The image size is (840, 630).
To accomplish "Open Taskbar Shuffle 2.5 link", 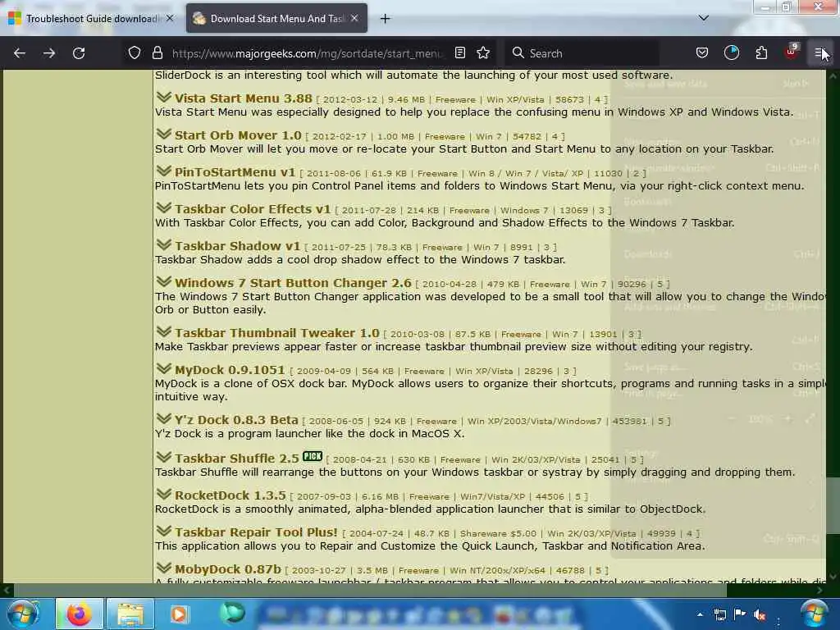I will 237,459.
